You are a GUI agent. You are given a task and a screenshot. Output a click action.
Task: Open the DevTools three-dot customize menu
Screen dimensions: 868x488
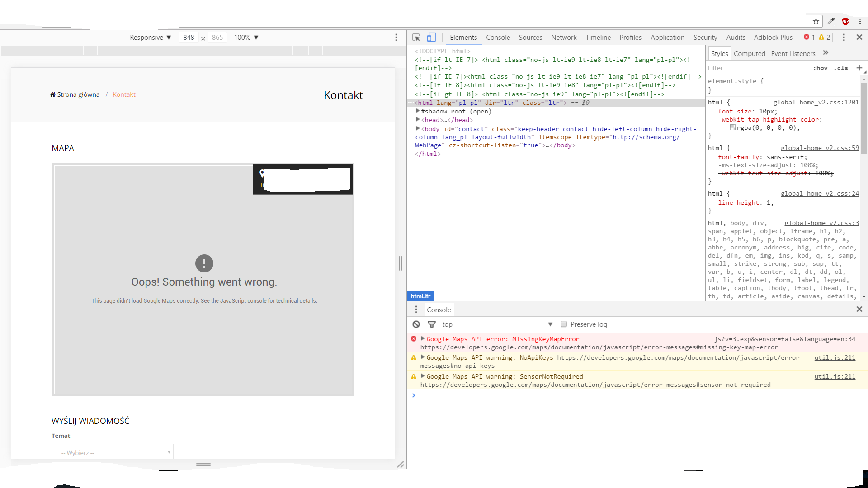point(844,38)
